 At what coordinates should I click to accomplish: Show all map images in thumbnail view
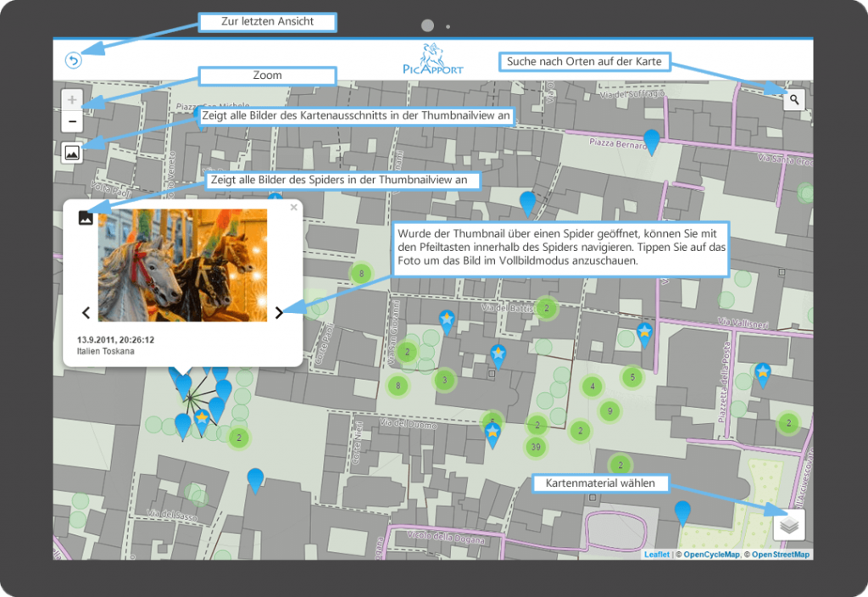point(72,153)
